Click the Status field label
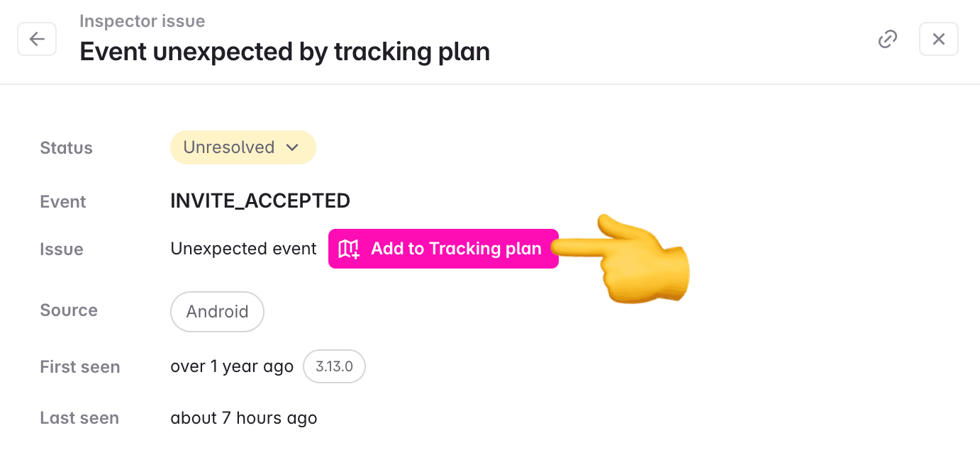Viewport: 980px width, 462px height. coord(66,147)
